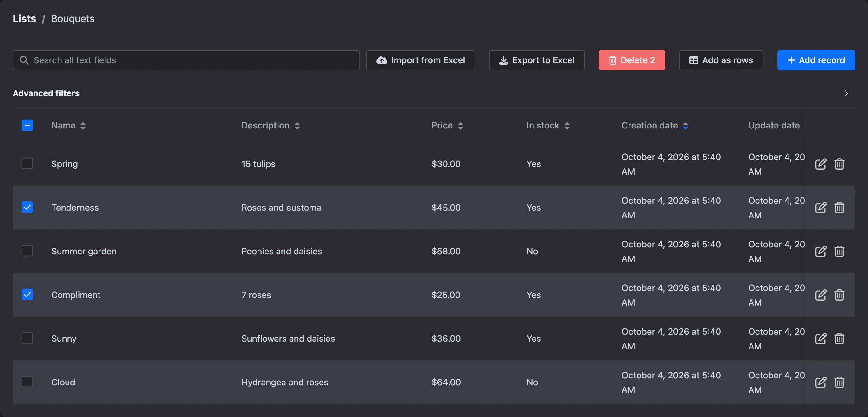Delete the Cloud row via trash icon
Screen dimensions: 868x417
839,382
